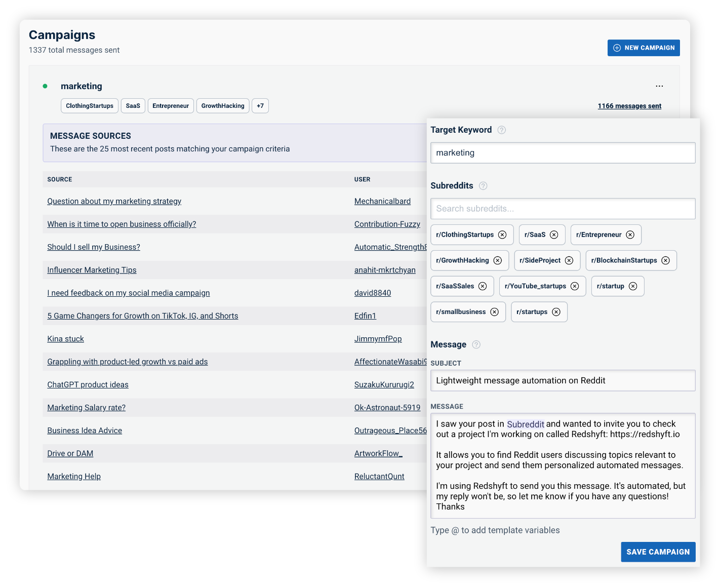Click the SOURCE column header
Image resolution: width=721 pixels, height=588 pixels.
[x=60, y=179]
